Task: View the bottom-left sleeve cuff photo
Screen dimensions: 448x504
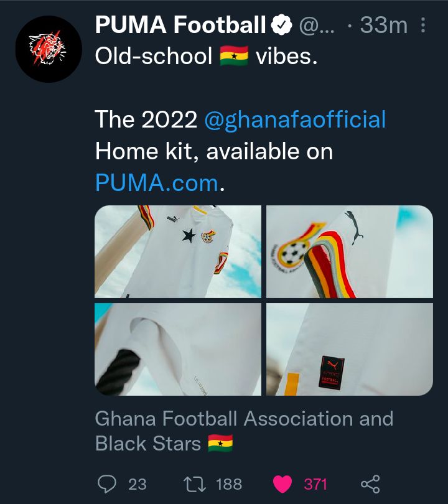Action: click(178, 349)
